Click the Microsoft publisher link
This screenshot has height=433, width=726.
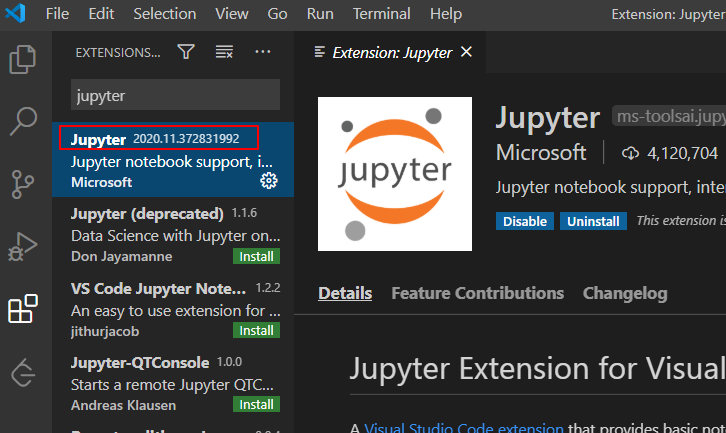click(x=541, y=152)
